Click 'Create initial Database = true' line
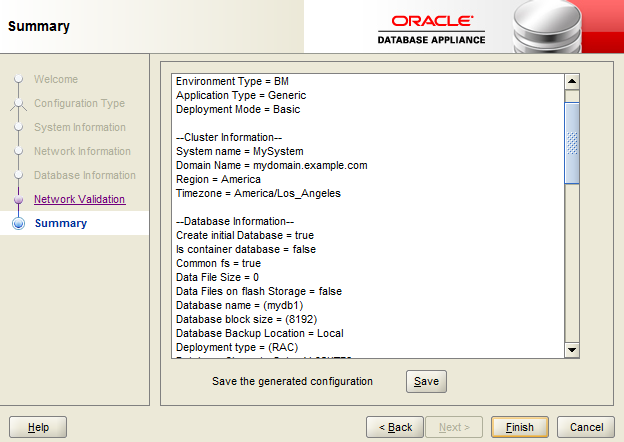This screenshot has height=442, width=624. point(245,235)
